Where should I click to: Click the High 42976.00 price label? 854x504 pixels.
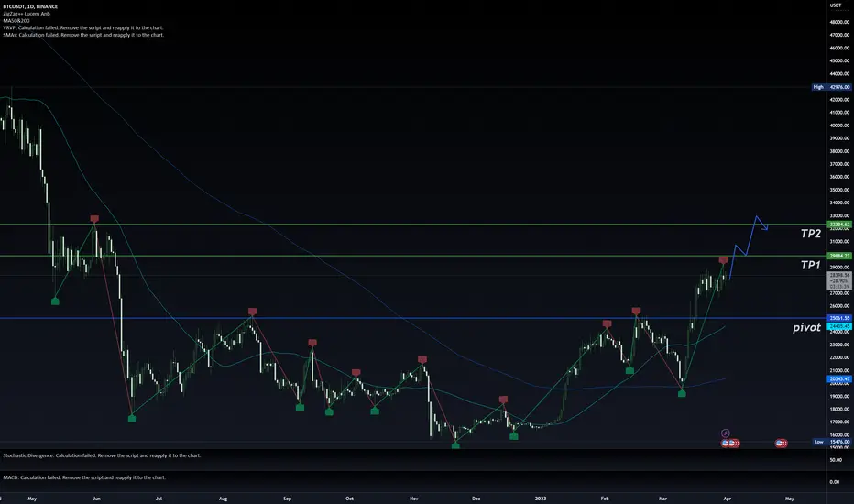[x=832, y=87]
